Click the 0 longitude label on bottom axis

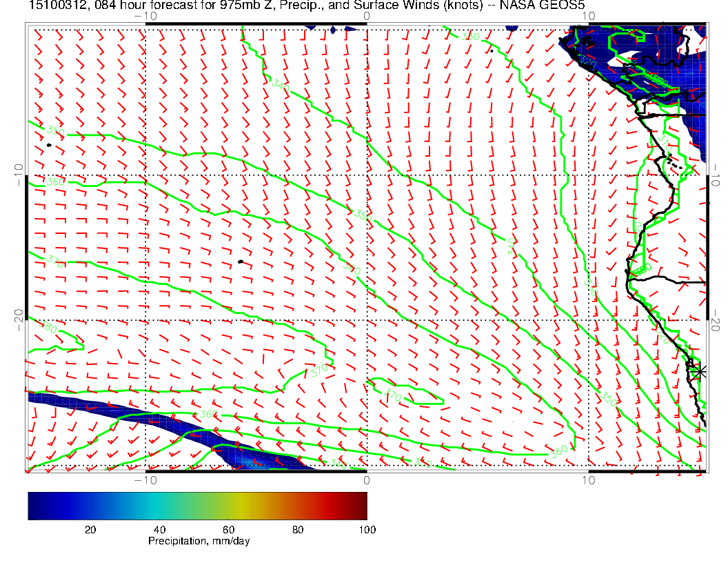click(366, 480)
